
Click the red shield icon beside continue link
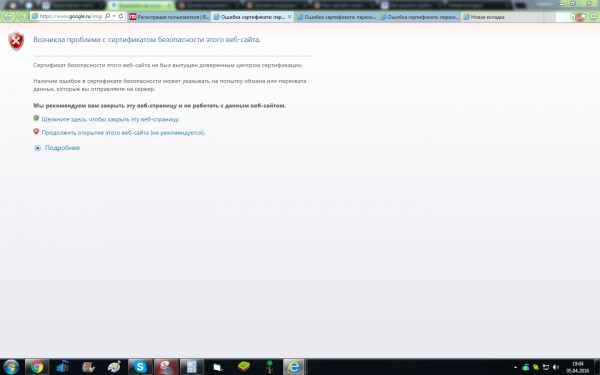36,132
